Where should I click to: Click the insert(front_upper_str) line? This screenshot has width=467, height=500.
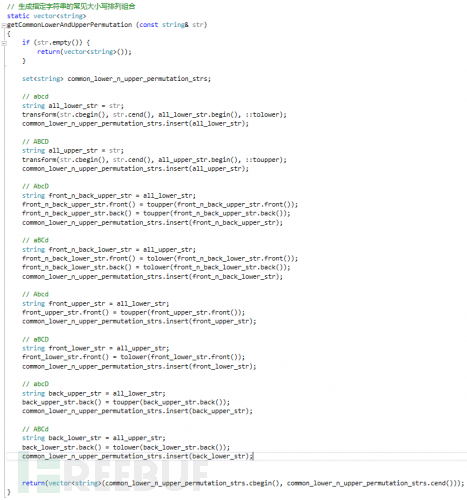[x=139, y=321]
